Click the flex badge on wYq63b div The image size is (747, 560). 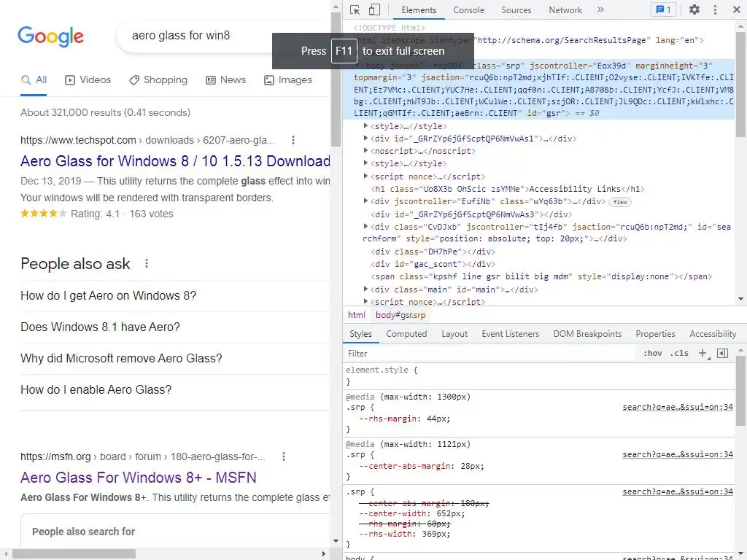click(x=620, y=202)
